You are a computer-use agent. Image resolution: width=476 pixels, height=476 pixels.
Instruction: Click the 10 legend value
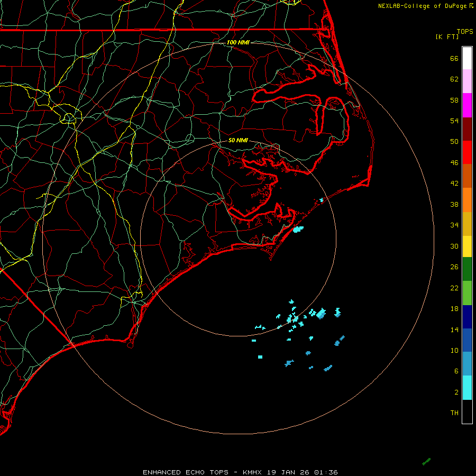tap(454, 350)
